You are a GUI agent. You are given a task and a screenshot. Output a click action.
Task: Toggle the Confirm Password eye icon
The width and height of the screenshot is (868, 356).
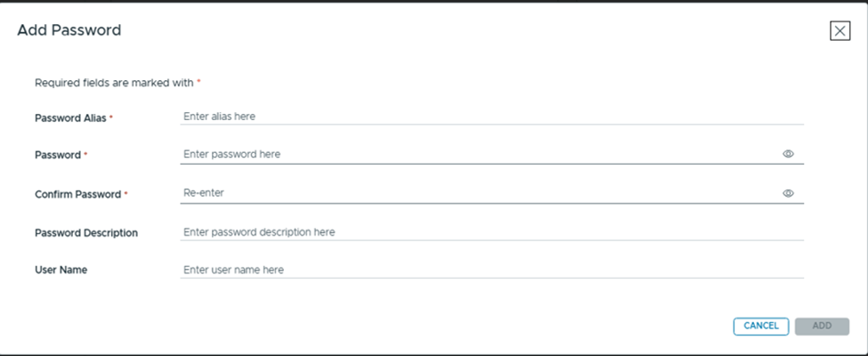(x=788, y=193)
